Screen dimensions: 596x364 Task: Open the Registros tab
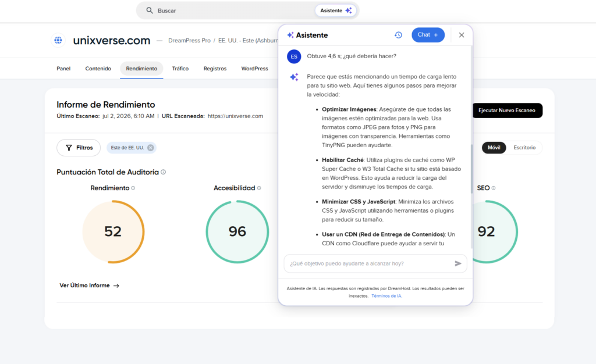[215, 69]
